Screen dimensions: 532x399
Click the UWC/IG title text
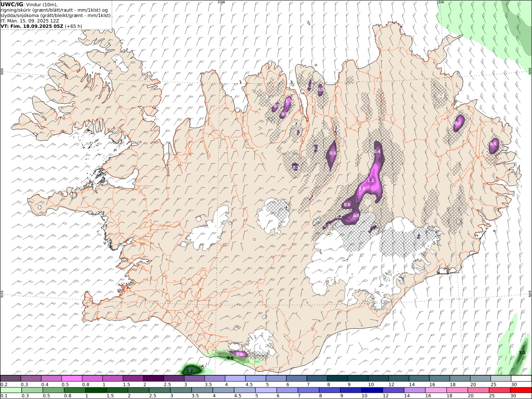click(12, 4)
